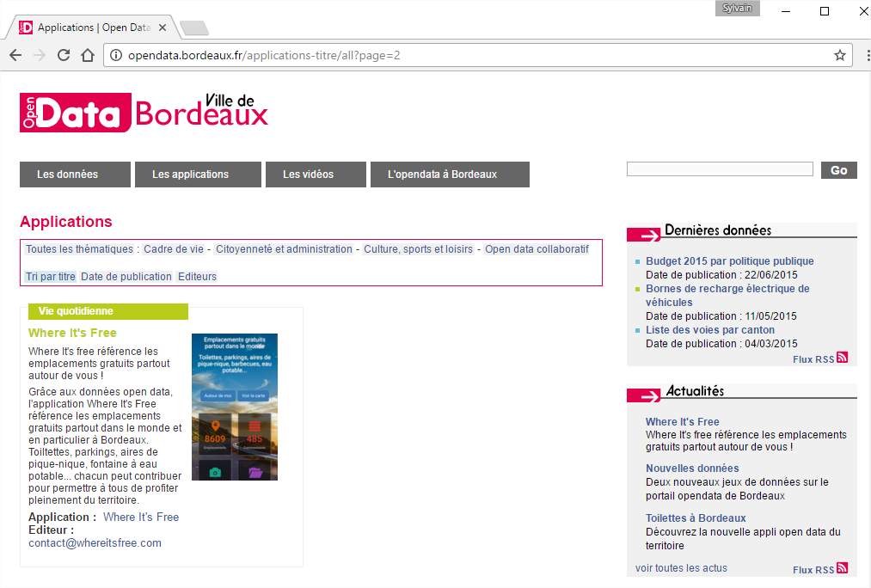Sort with Tri par titre
This screenshot has height=588, width=871.
(50, 277)
